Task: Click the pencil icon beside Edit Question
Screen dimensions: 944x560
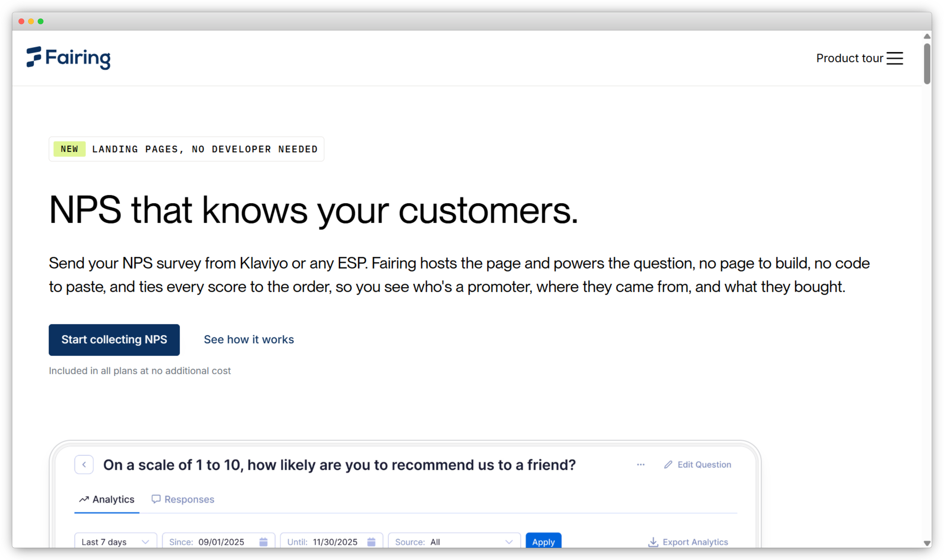Action: click(668, 465)
